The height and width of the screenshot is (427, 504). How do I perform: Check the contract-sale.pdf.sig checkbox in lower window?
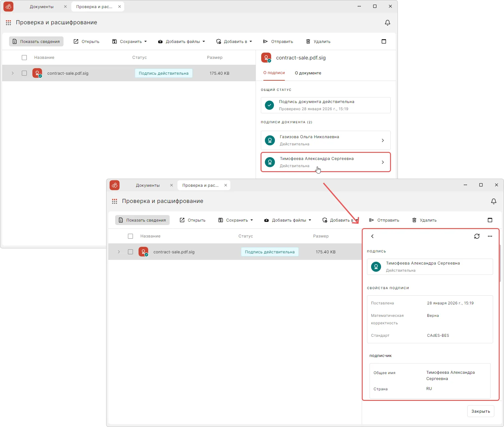130,252
